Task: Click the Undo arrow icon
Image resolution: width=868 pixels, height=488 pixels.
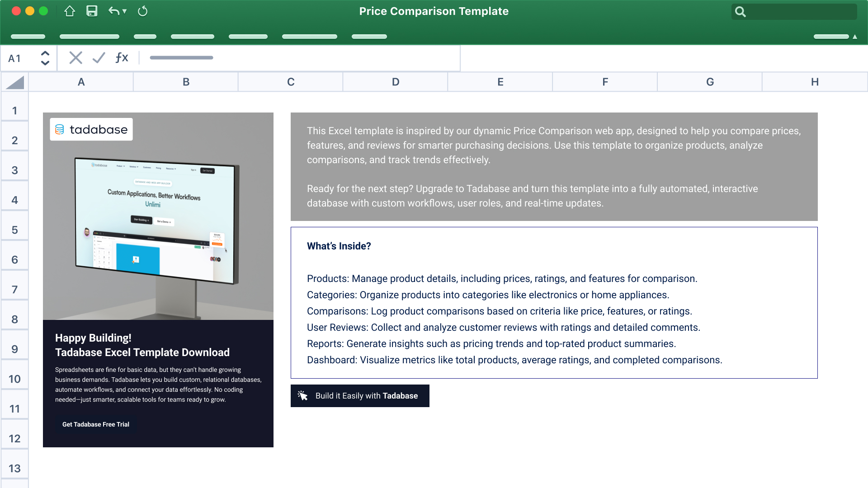Action: (114, 11)
